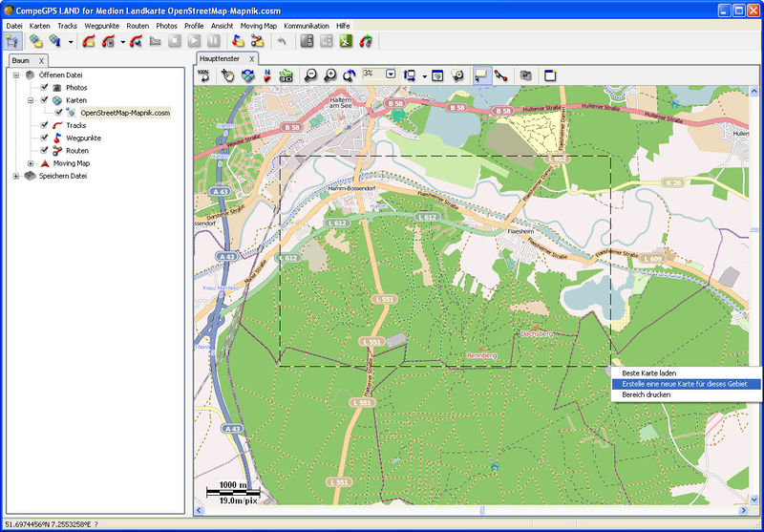
Task: Click the pause button in the toolbar
Action: 213,41
